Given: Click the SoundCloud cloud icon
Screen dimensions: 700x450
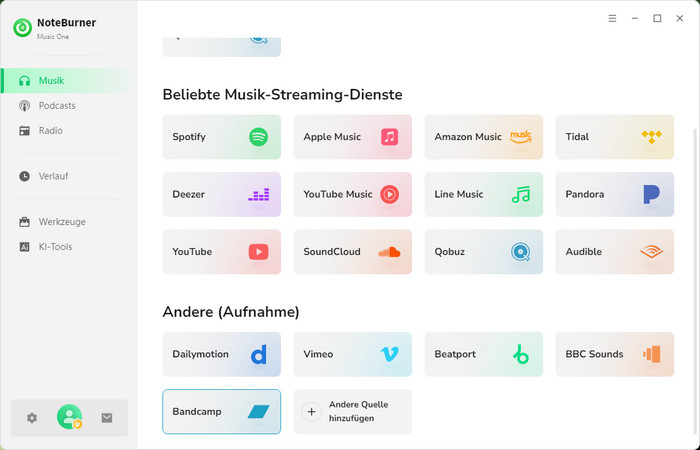Looking at the screenshot, I should pyautogui.click(x=389, y=252).
